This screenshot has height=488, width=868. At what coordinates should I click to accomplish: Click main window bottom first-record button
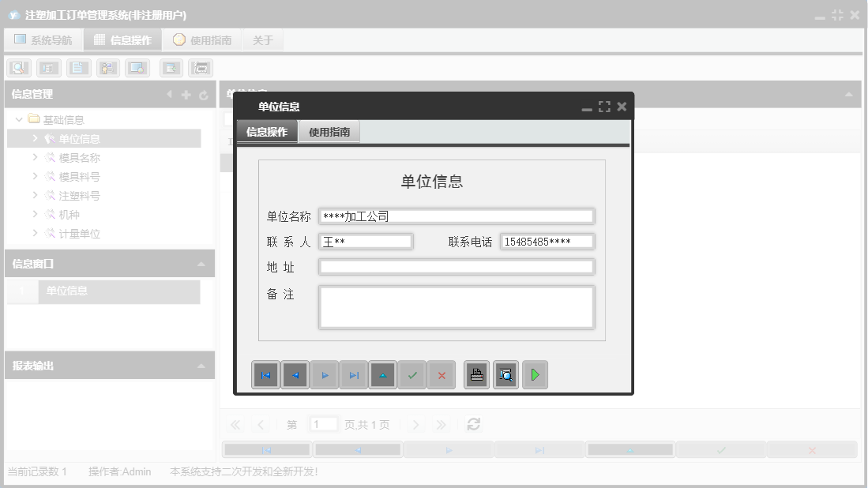pos(267,450)
